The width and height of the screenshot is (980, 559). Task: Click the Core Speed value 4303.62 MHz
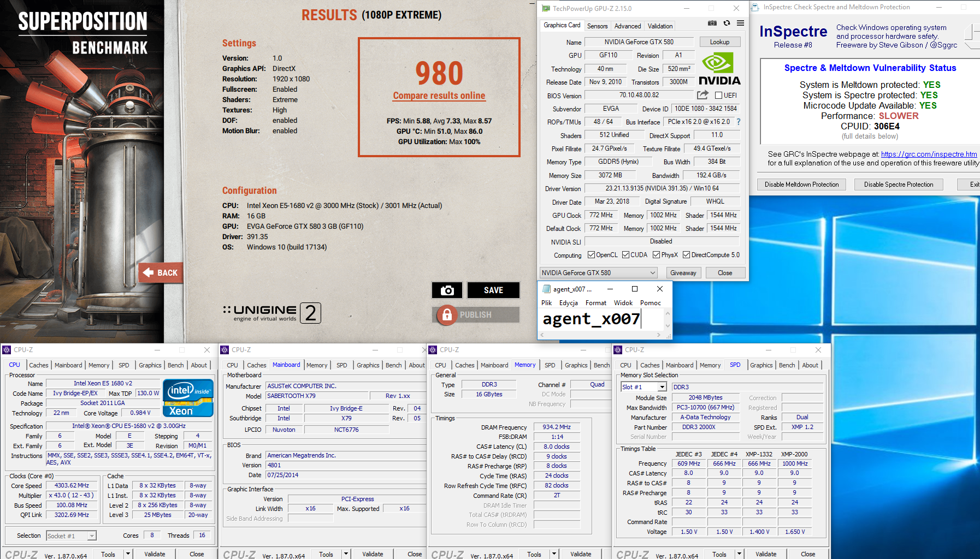pyautogui.click(x=72, y=486)
